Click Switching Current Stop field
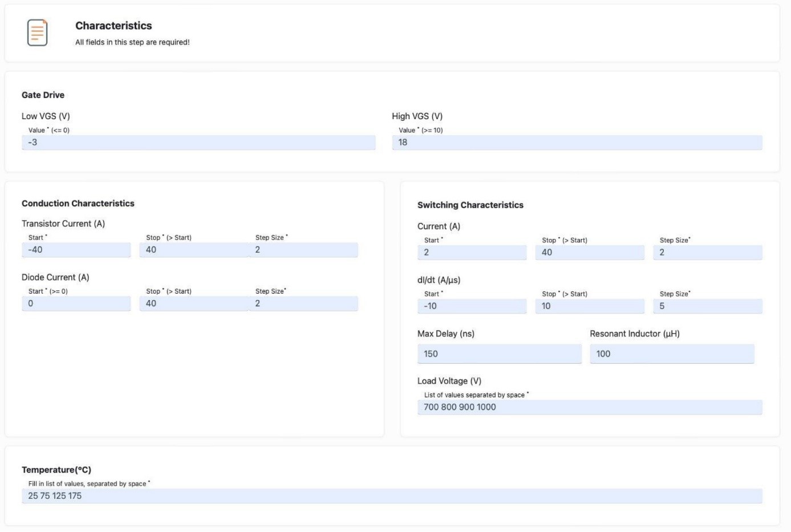Image resolution: width=791 pixels, height=532 pixels. [x=590, y=253]
